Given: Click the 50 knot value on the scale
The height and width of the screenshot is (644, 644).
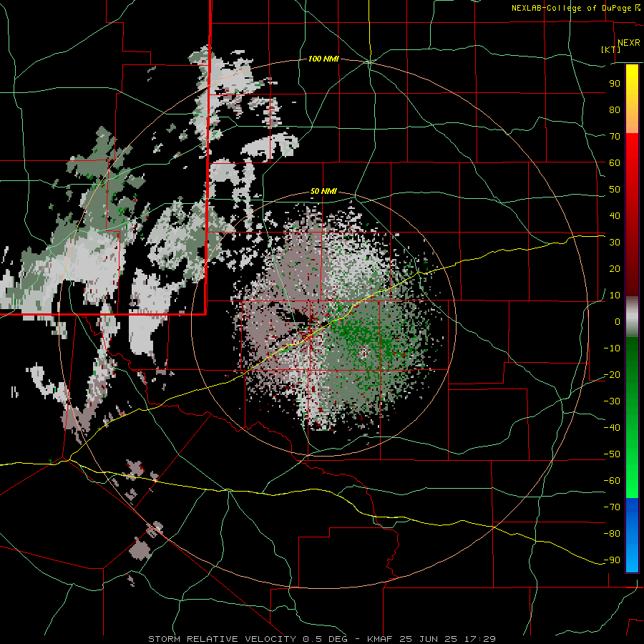Looking at the screenshot, I should 615,190.
